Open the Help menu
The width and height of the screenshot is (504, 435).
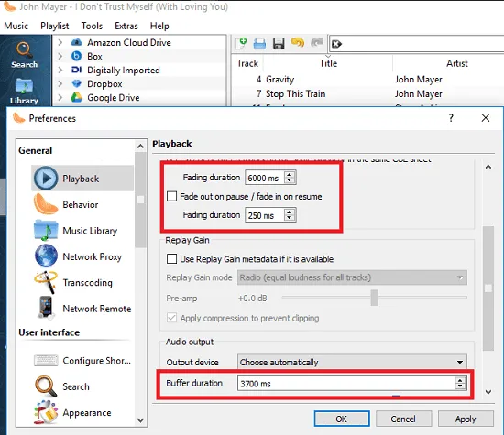(159, 26)
